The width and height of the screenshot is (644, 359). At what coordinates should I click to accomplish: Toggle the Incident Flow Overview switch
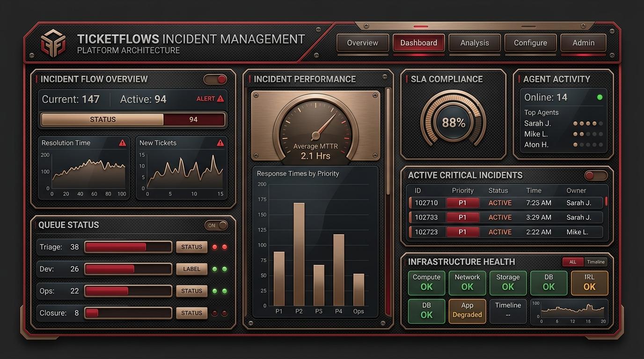point(215,79)
